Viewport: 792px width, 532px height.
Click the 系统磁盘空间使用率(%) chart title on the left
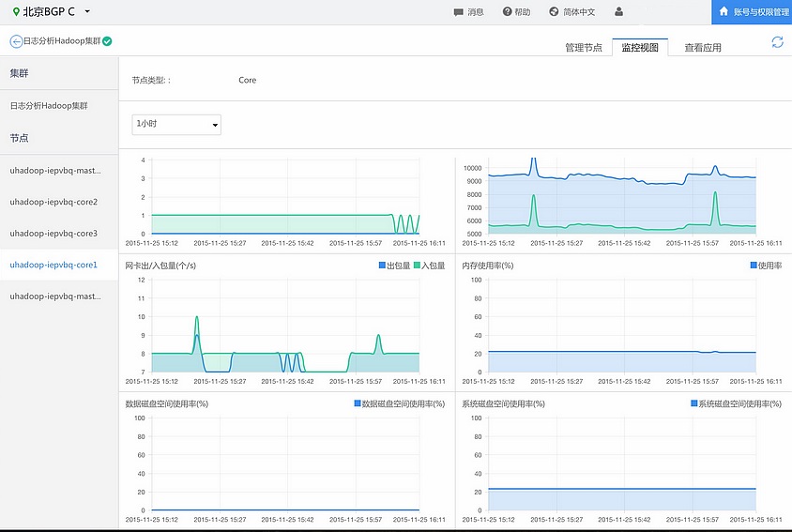(503, 403)
